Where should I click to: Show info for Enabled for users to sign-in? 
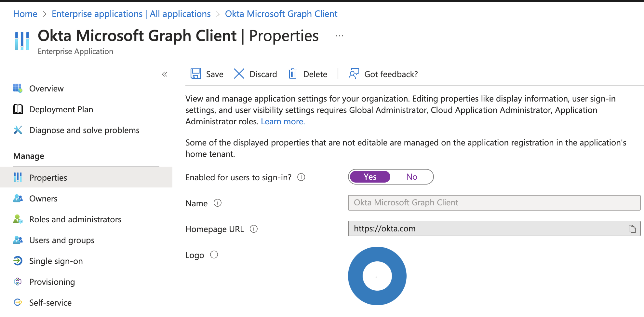coord(301,177)
